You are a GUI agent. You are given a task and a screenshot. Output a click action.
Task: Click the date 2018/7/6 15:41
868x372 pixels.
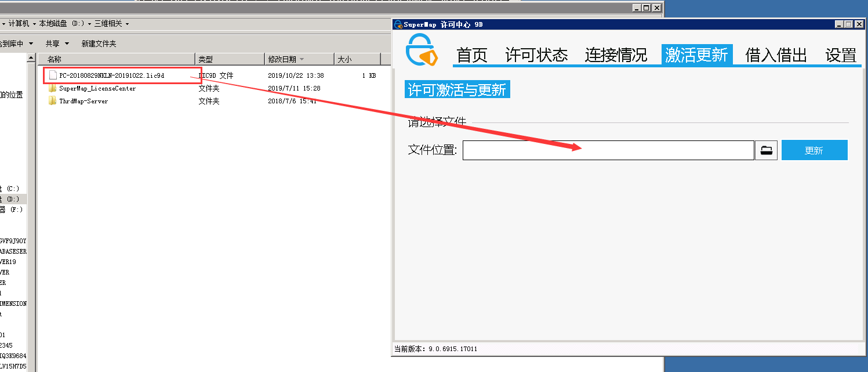click(x=292, y=101)
